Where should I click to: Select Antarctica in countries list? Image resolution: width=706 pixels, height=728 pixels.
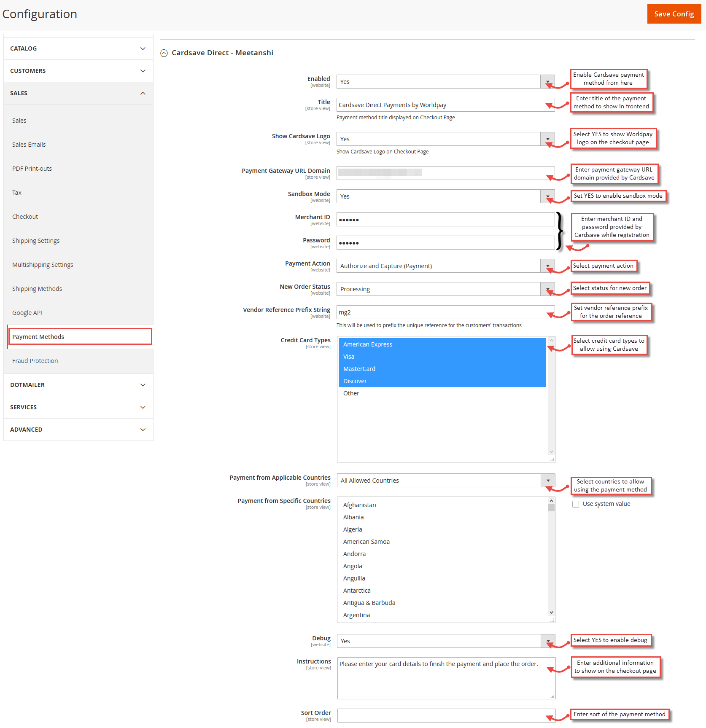[x=443, y=591]
